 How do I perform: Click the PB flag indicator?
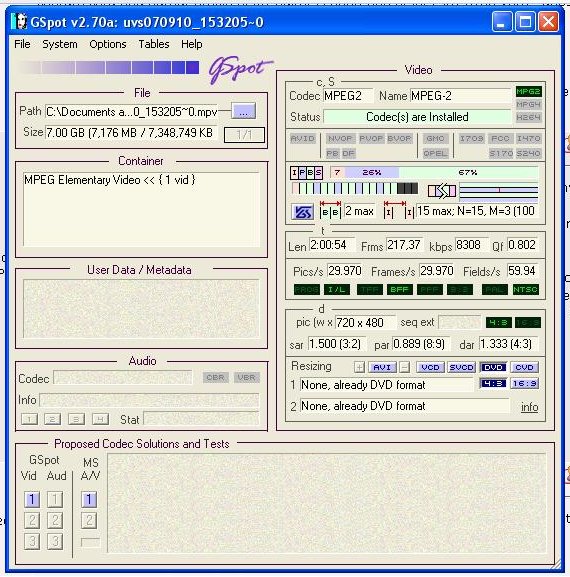coord(332,153)
